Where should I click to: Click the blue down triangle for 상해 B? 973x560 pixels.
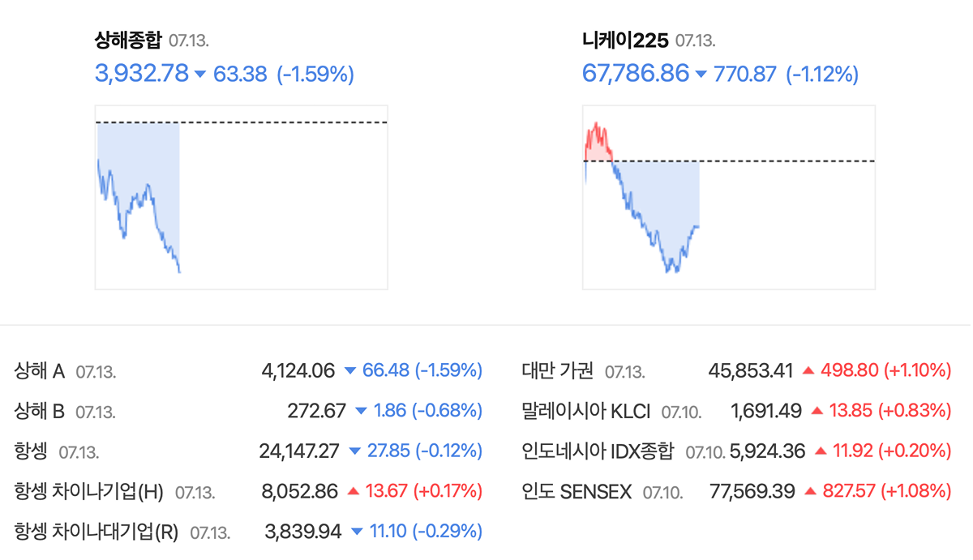(362, 411)
